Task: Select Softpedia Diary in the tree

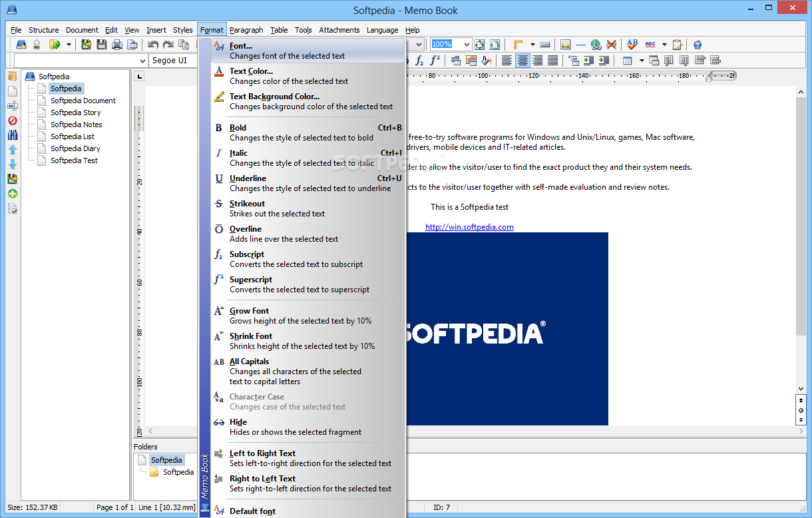Action: coord(75,148)
